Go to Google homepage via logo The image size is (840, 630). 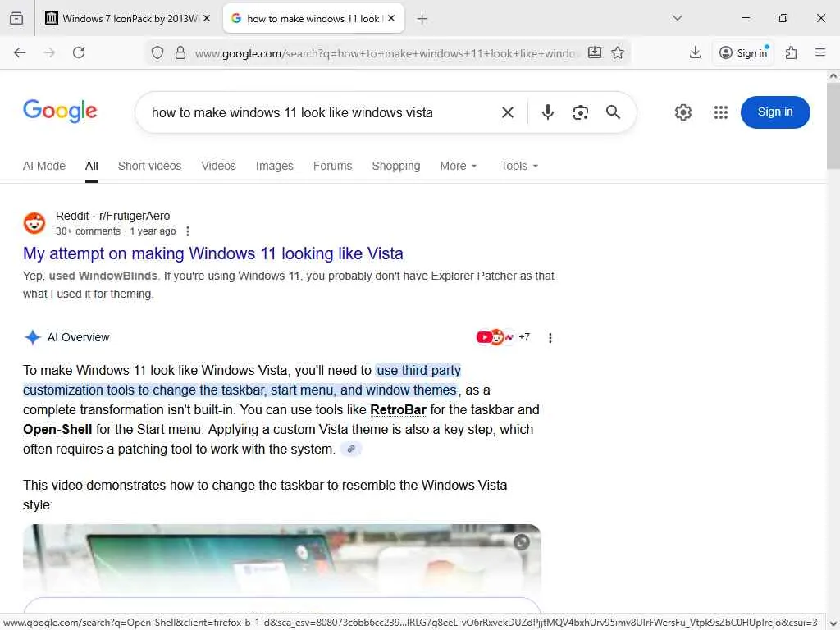coord(60,111)
